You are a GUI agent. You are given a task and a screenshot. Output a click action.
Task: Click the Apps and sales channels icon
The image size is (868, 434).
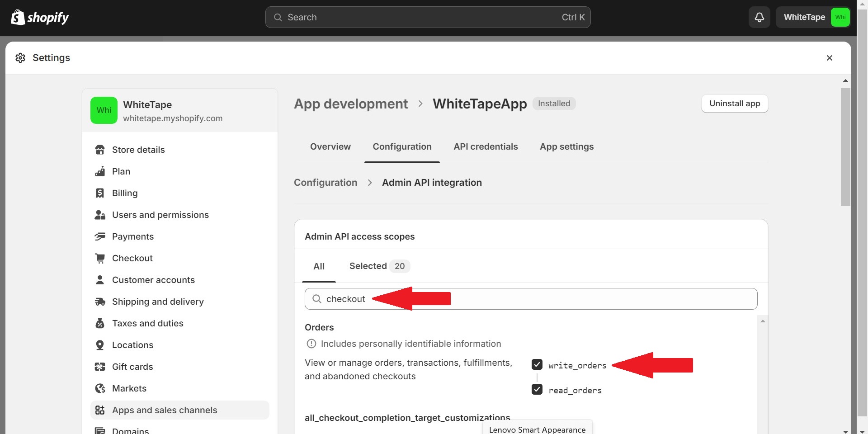pyautogui.click(x=100, y=410)
